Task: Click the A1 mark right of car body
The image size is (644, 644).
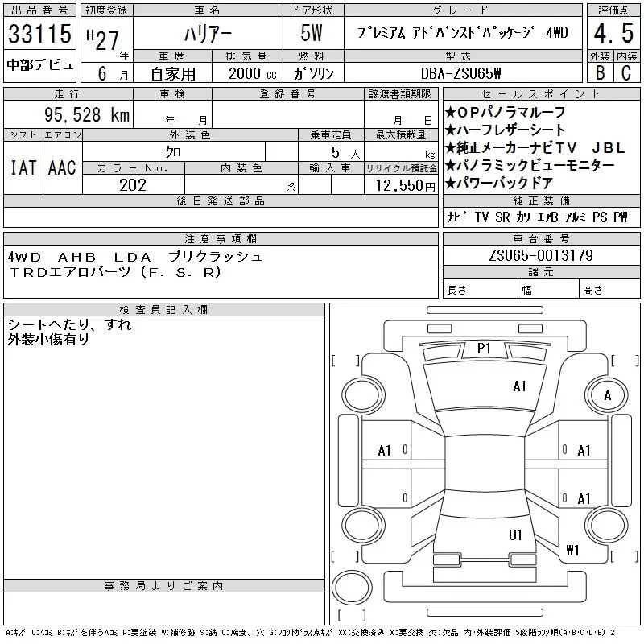Action: pyautogui.click(x=584, y=451)
